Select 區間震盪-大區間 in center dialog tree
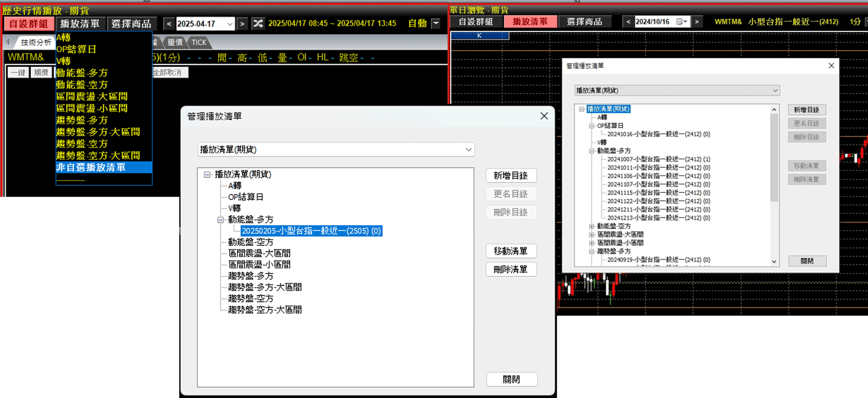This screenshot has height=398, width=868. pyautogui.click(x=259, y=253)
